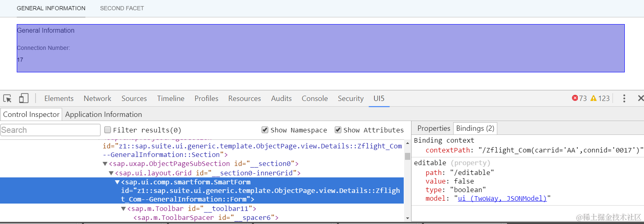Switch to the Audits tab
This screenshot has height=224, width=644.
tap(281, 99)
